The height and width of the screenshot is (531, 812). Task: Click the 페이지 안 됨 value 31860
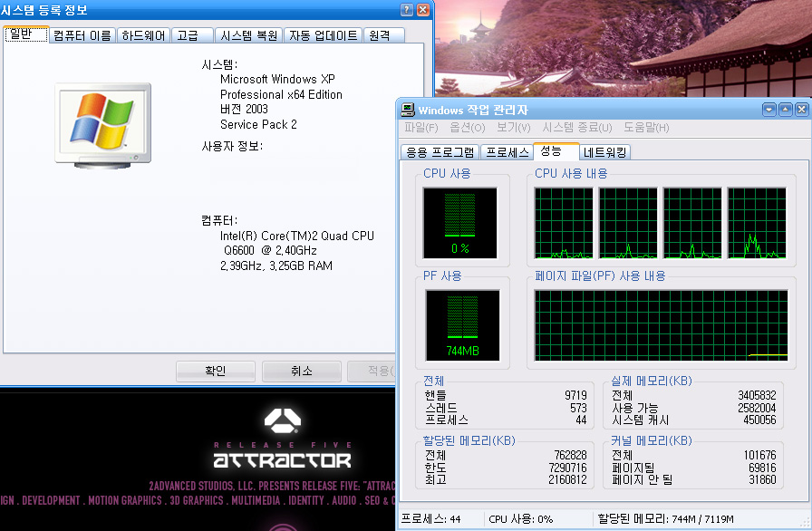[762, 479]
